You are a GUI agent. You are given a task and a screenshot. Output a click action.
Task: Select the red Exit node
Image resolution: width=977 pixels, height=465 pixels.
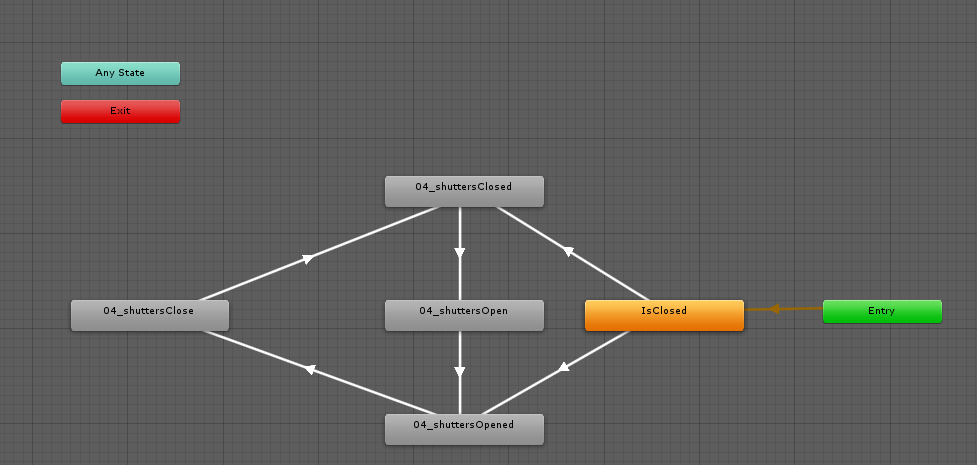tap(120, 111)
